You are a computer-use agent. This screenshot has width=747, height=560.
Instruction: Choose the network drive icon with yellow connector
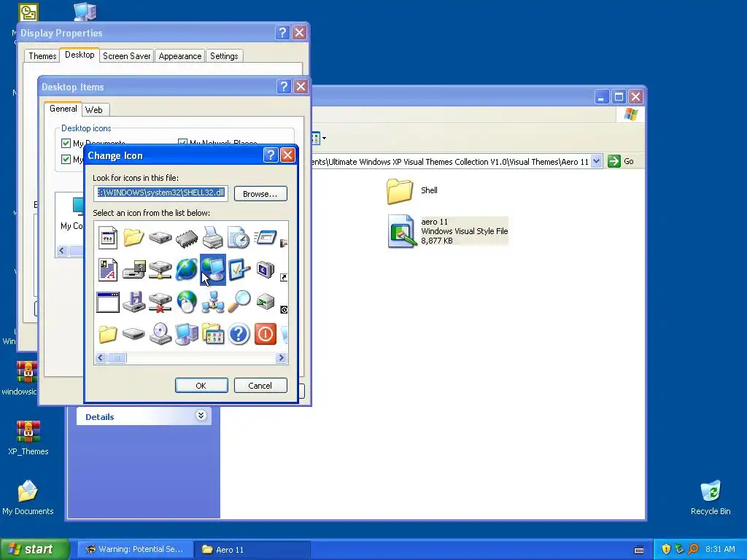click(x=160, y=270)
